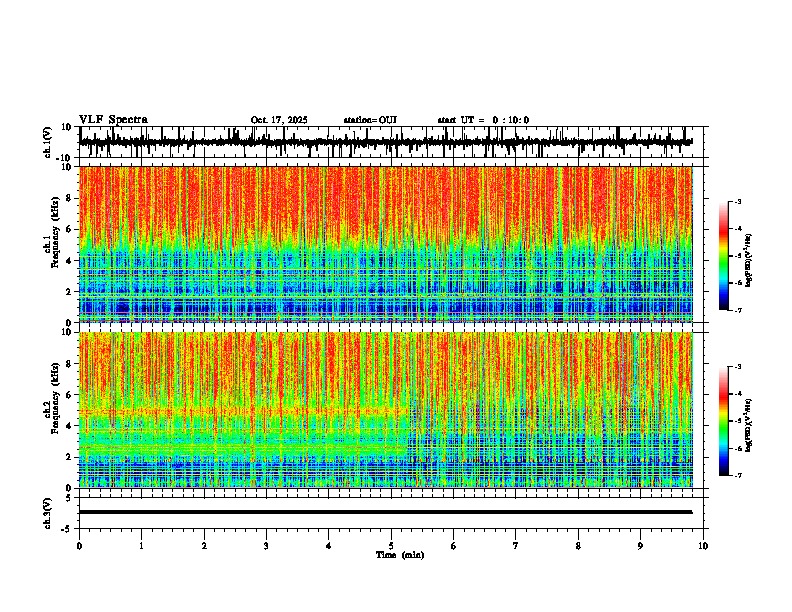Click the "8" kHz tick on ch.1 frequency axis

70,198
